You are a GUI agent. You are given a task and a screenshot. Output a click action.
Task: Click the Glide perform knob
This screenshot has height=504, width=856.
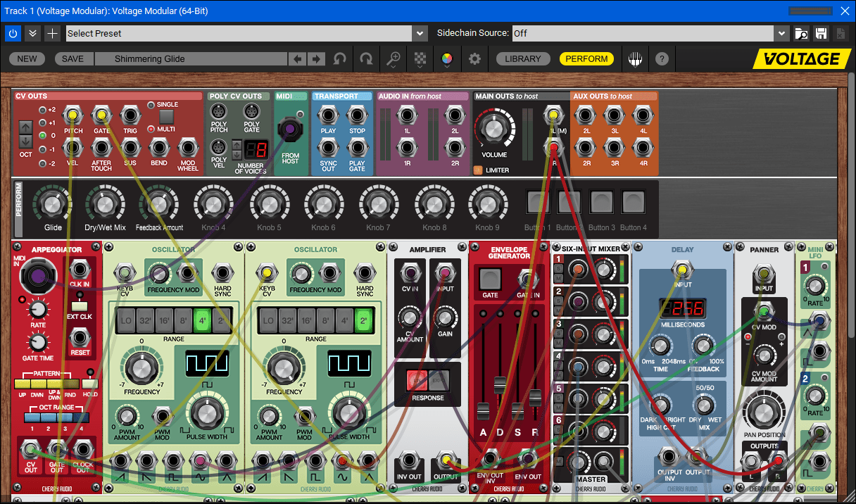point(53,204)
